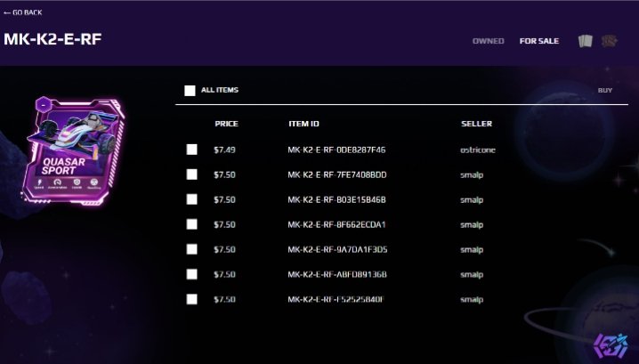
Task: Click the logo icon in bottom corner
Action: point(611,345)
